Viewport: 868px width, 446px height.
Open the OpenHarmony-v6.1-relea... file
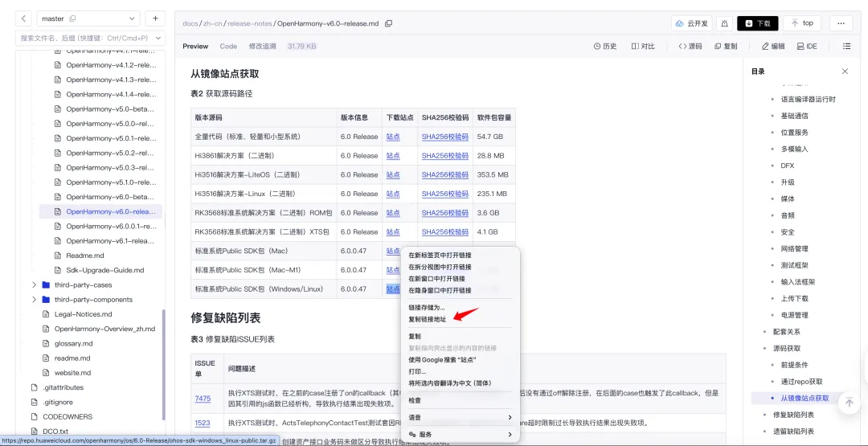(111, 241)
